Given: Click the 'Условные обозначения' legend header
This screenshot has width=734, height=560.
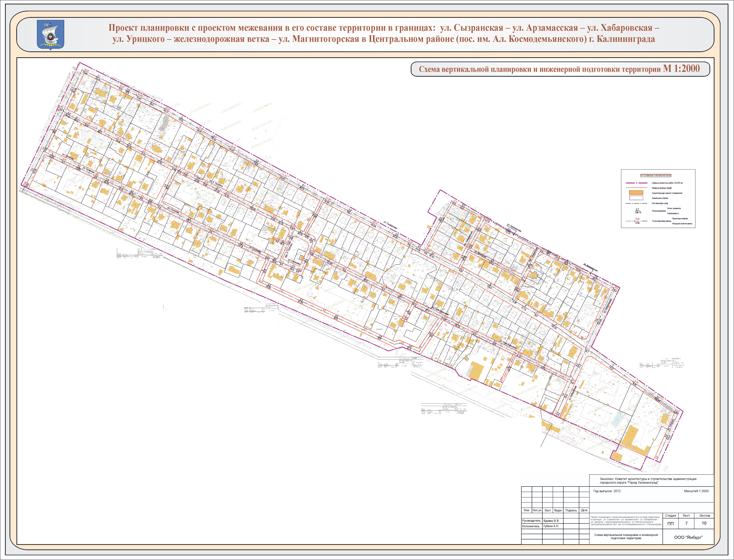Looking at the screenshot, I should click(x=656, y=175).
